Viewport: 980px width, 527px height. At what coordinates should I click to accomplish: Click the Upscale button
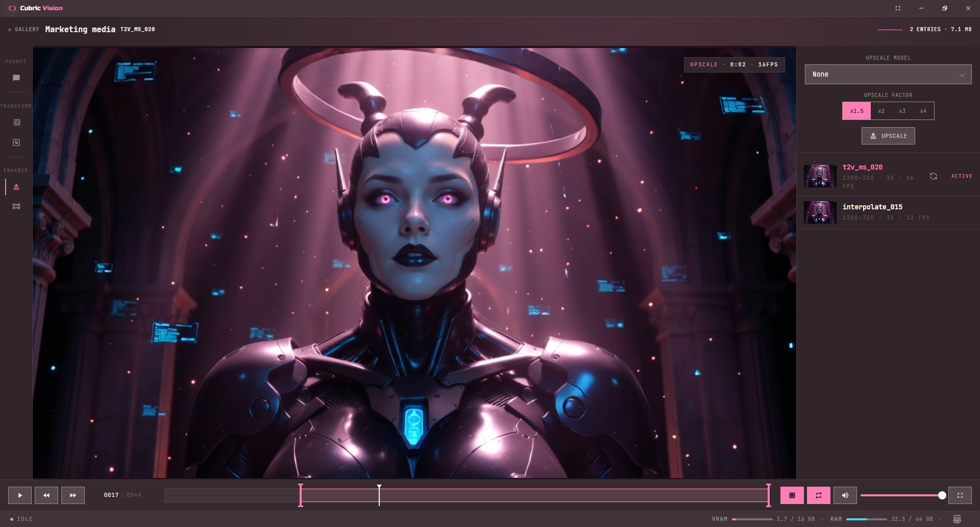click(888, 136)
